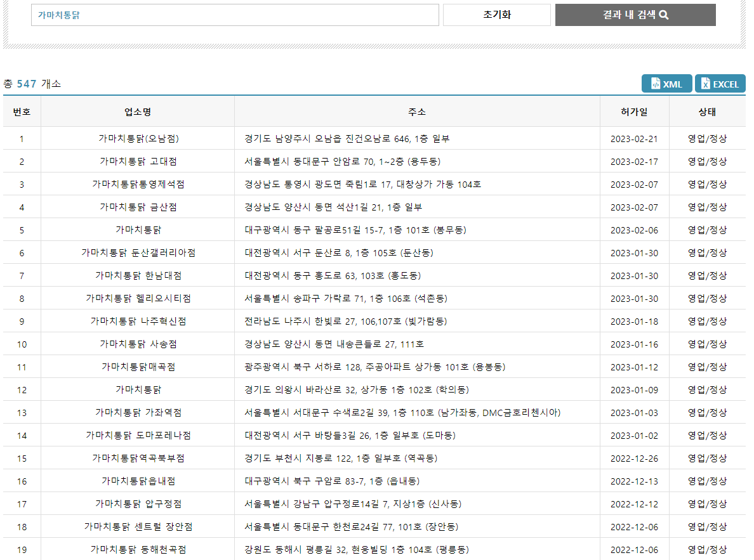Click the 허가일 column header
This screenshot has width=754, height=560.
(x=634, y=112)
